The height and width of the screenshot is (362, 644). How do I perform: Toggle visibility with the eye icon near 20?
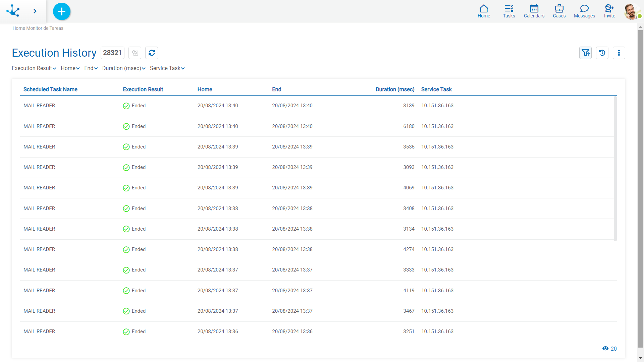pos(605,349)
